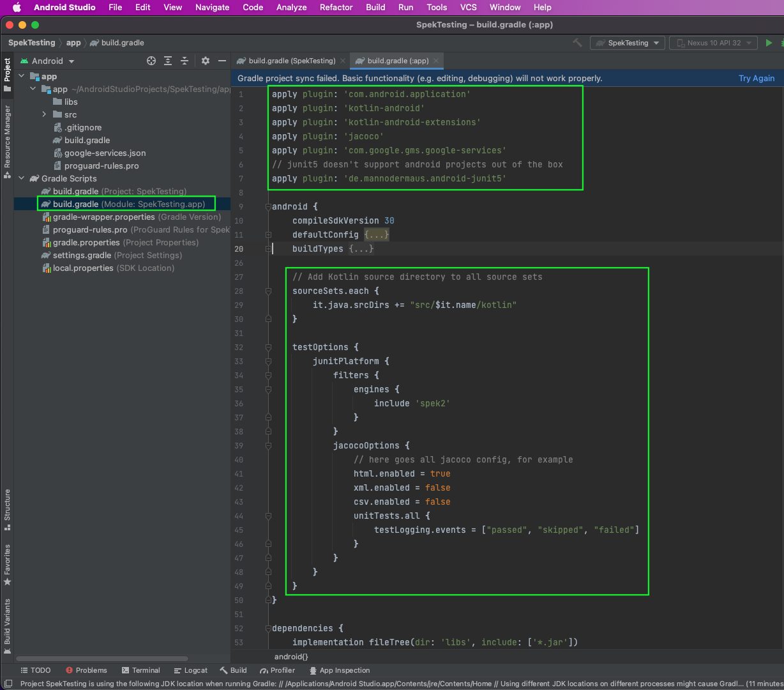Fold the testOptions block at line 32
This screenshot has width=784, height=690.
click(x=268, y=347)
